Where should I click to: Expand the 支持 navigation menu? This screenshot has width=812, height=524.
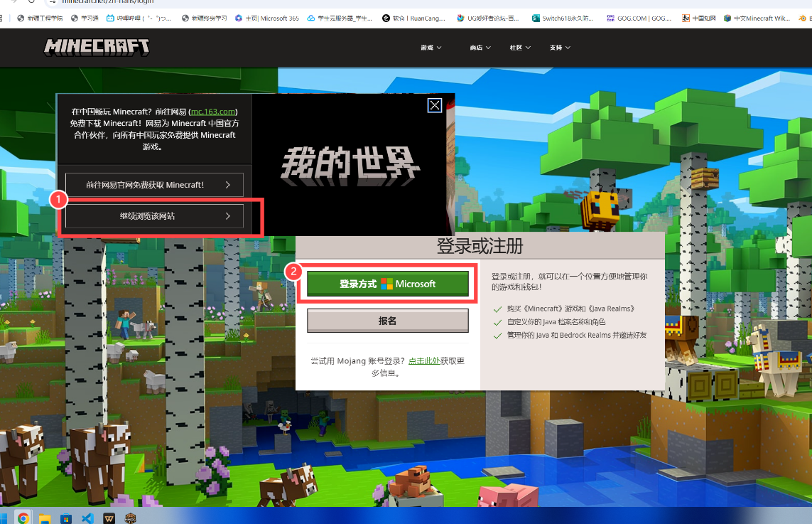560,48
